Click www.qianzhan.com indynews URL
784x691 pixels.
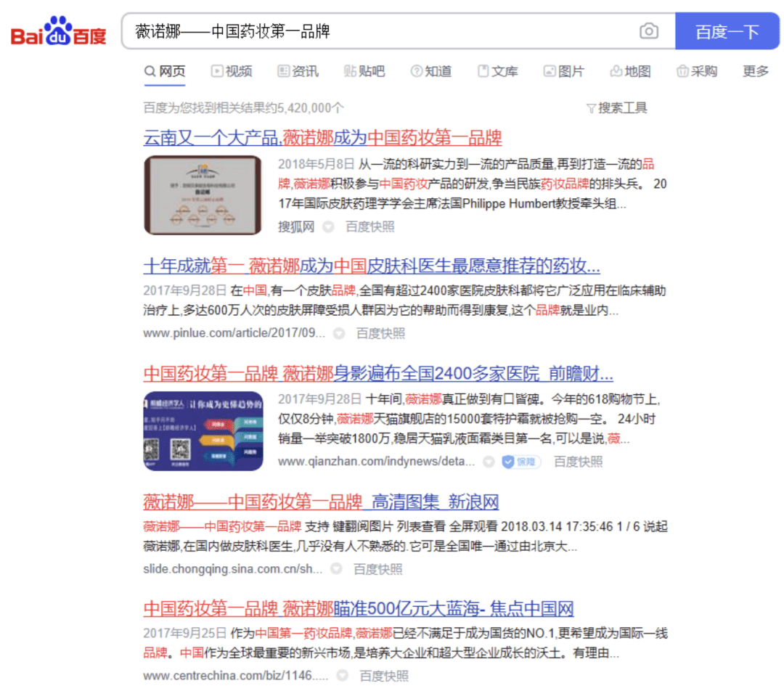(376, 462)
